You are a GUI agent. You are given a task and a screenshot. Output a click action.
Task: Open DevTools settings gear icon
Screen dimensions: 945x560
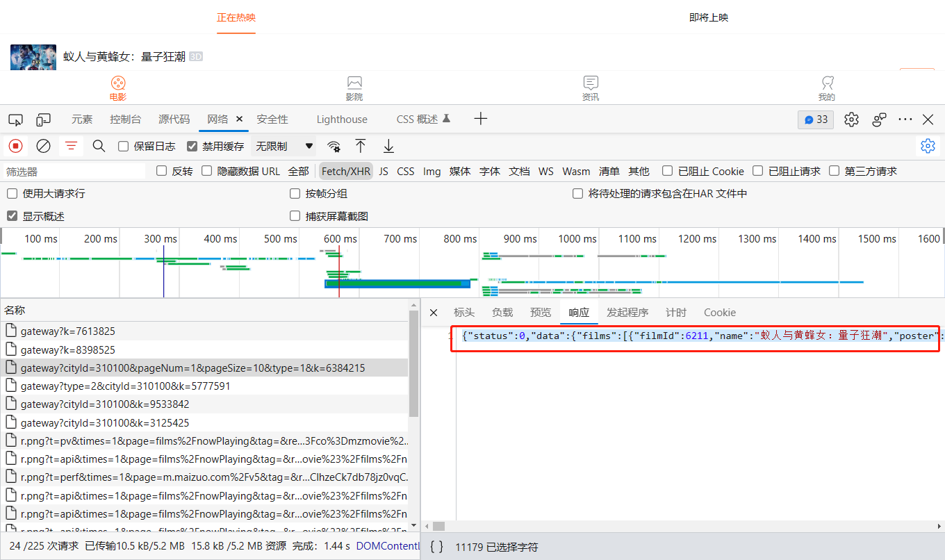[x=851, y=120]
